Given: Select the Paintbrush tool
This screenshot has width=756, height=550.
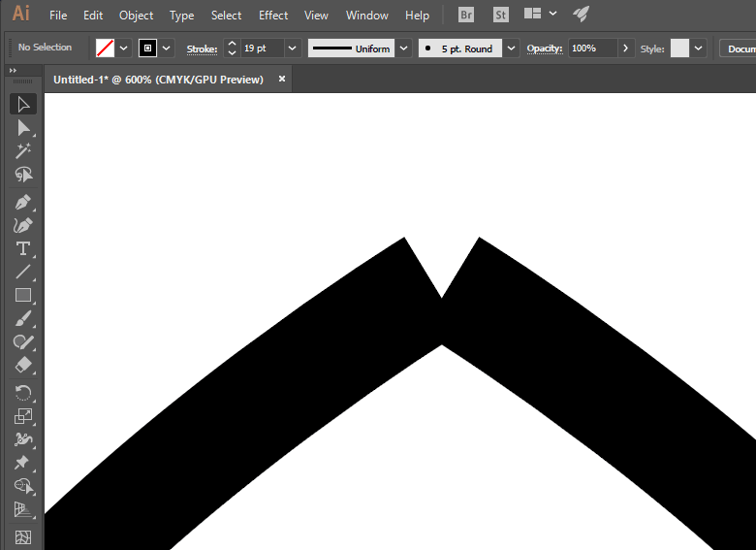Looking at the screenshot, I should (x=23, y=318).
